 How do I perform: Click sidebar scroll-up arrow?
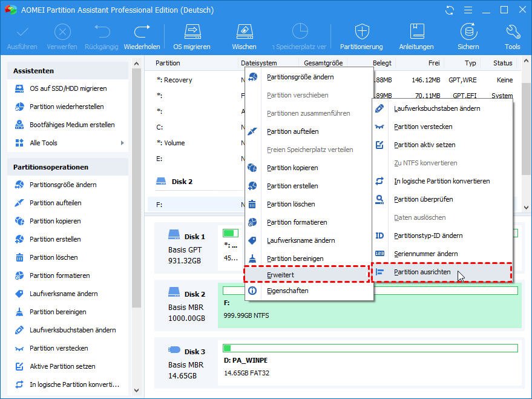(x=136, y=64)
